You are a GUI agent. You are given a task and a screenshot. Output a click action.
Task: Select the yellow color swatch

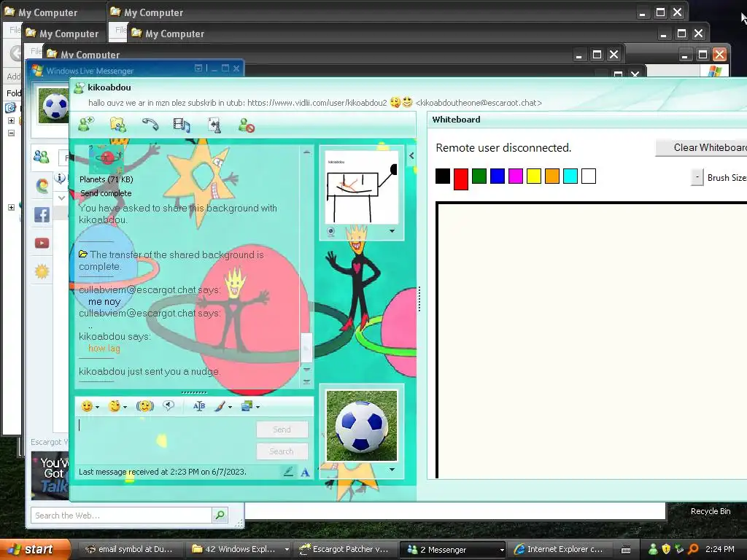[534, 176]
